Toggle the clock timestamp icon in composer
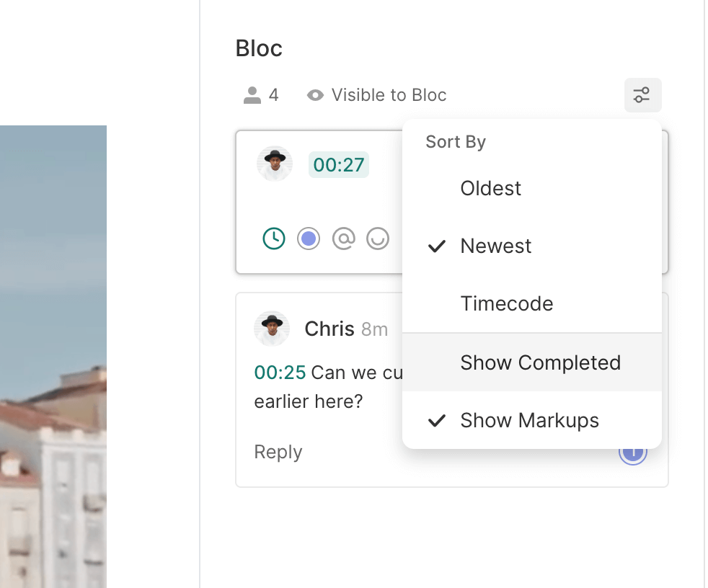This screenshot has height=588, width=708. 274,239
